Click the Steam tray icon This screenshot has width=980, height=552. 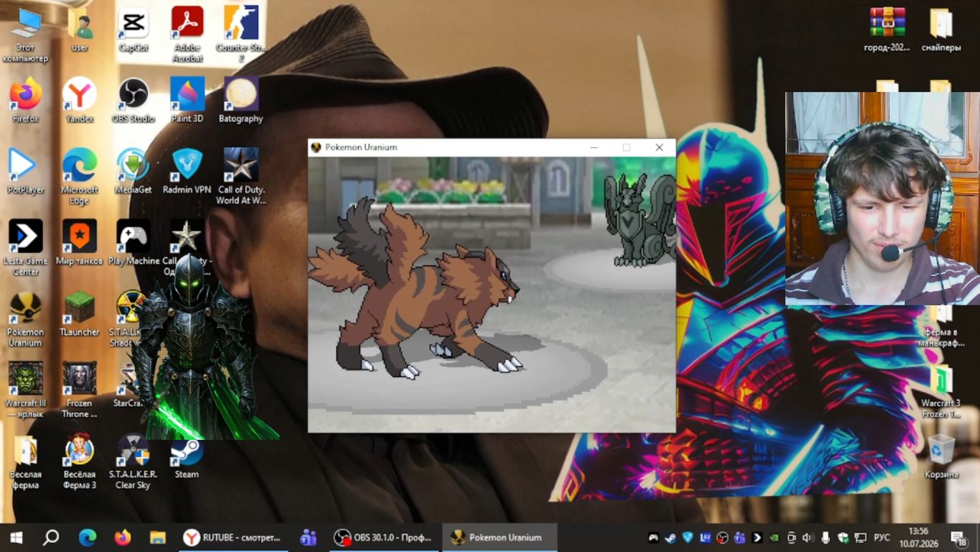coord(670,538)
